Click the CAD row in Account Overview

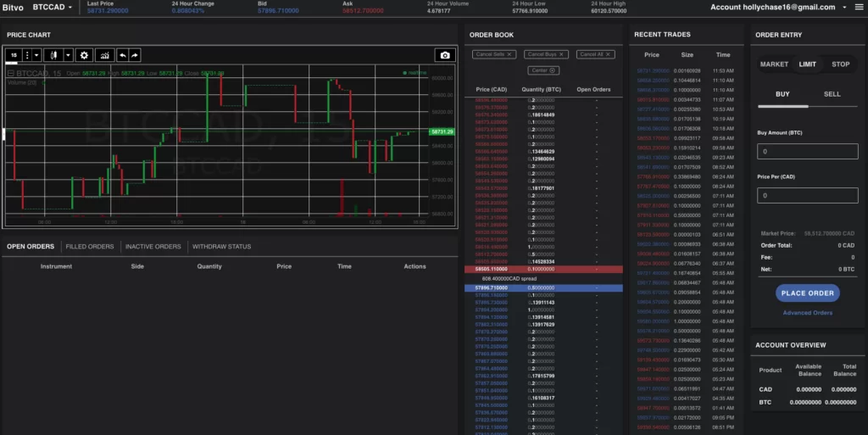coord(807,389)
